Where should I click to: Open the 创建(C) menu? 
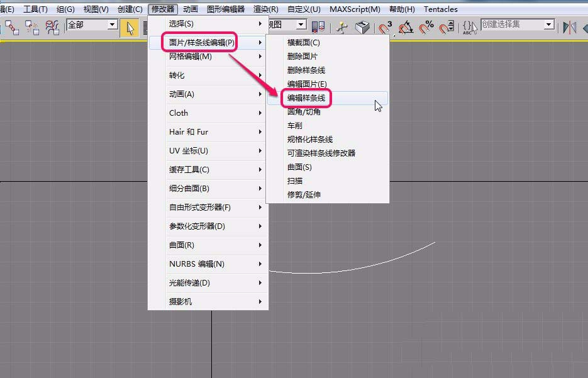click(130, 9)
